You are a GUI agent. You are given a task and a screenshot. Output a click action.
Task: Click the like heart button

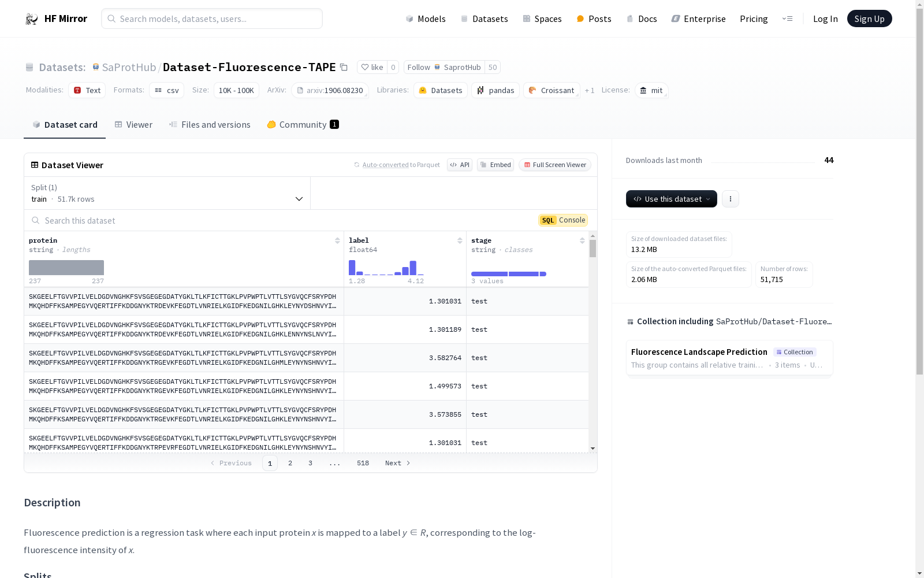coord(372,67)
